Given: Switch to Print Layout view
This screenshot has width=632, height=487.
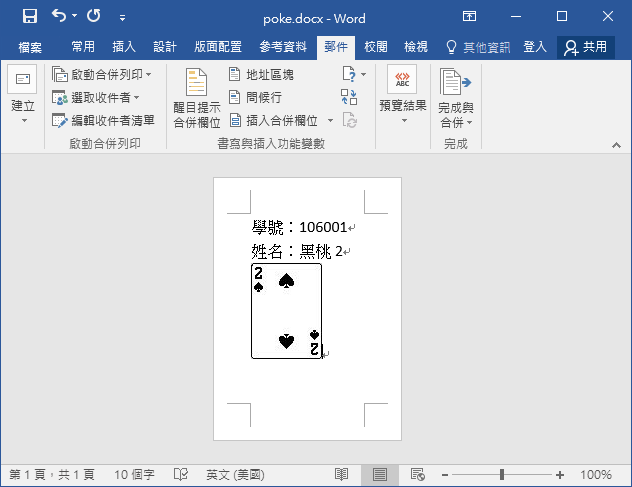Looking at the screenshot, I should tap(380, 475).
